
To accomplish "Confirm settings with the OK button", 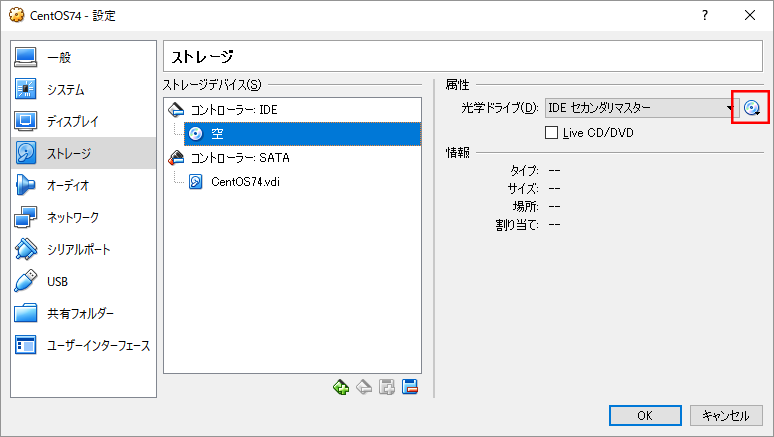I will tap(645, 415).
